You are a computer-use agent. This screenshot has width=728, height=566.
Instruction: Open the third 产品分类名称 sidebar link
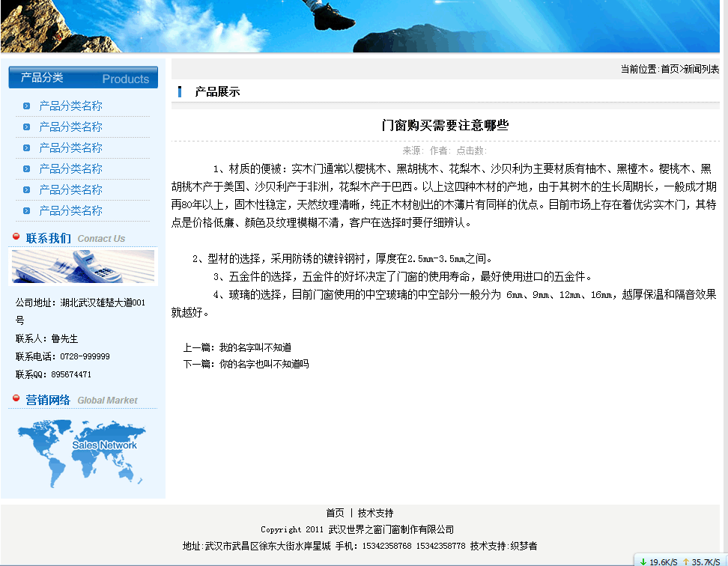click(70, 148)
